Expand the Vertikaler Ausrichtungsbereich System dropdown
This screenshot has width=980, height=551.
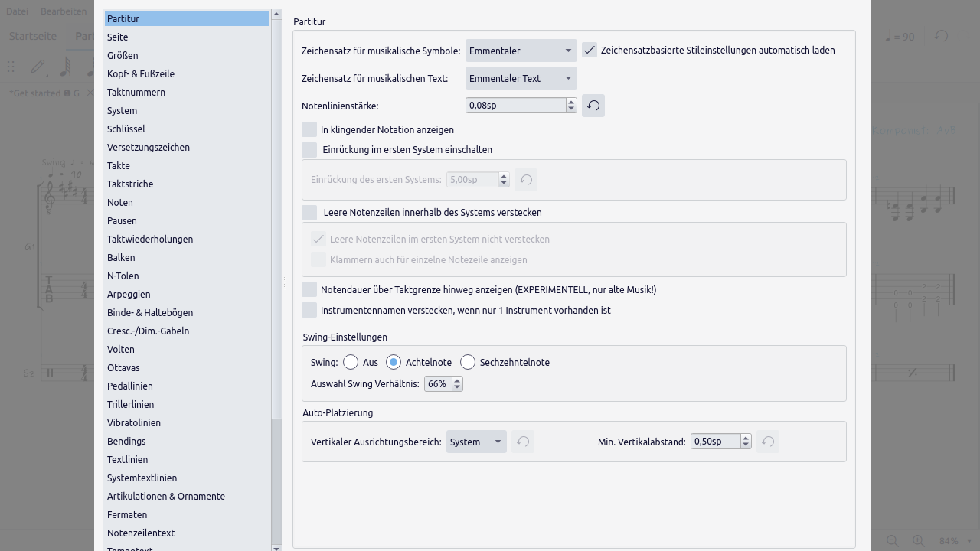(x=475, y=442)
